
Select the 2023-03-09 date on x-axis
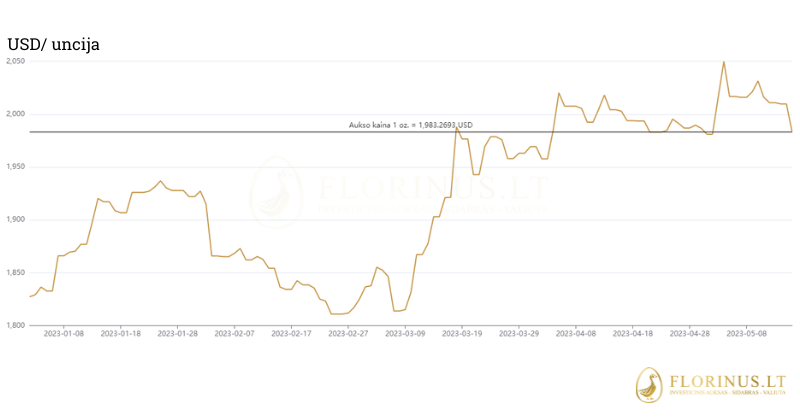click(408, 334)
